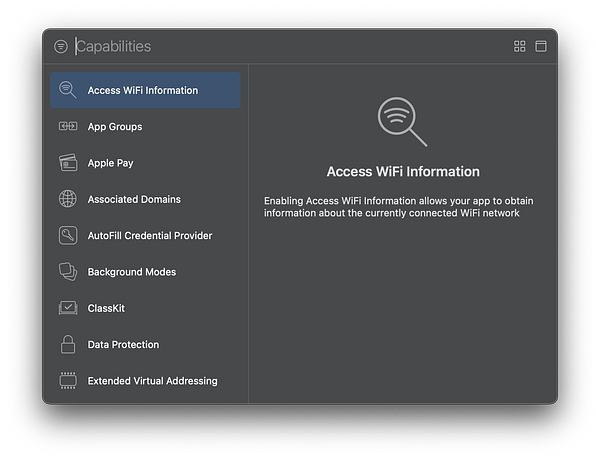The width and height of the screenshot is (600, 460).
Task: Click the Associated Domains globe icon
Action: click(x=68, y=199)
